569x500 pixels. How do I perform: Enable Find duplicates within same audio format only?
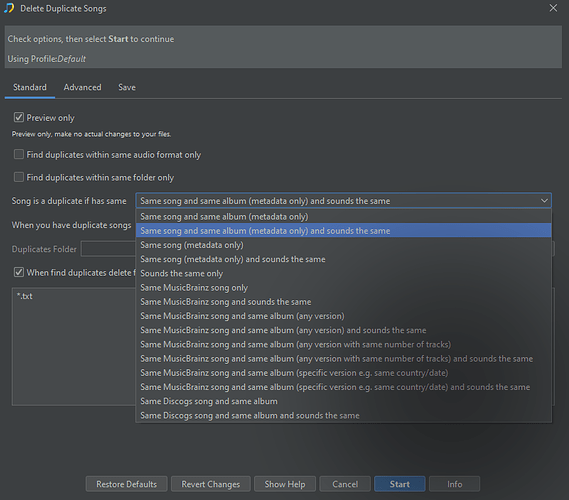(19, 154)
